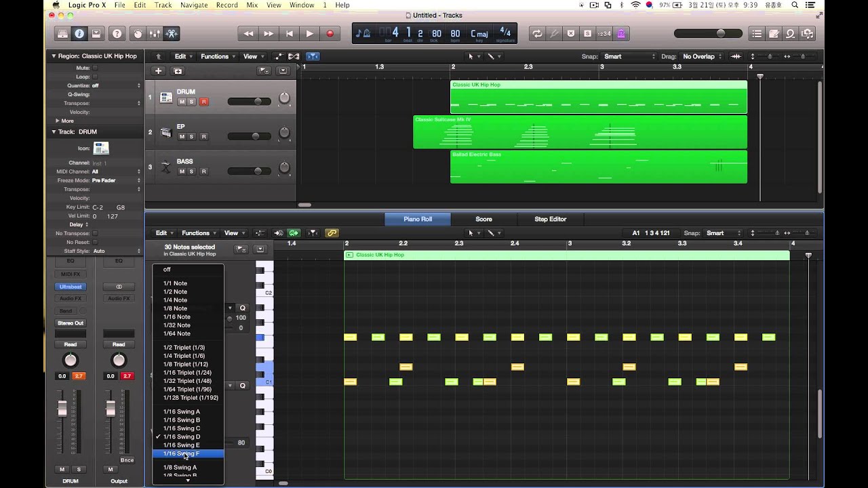Screen dimensions: 868x488
Task: Turn the EP track pan knob
Action: (284, 133)
